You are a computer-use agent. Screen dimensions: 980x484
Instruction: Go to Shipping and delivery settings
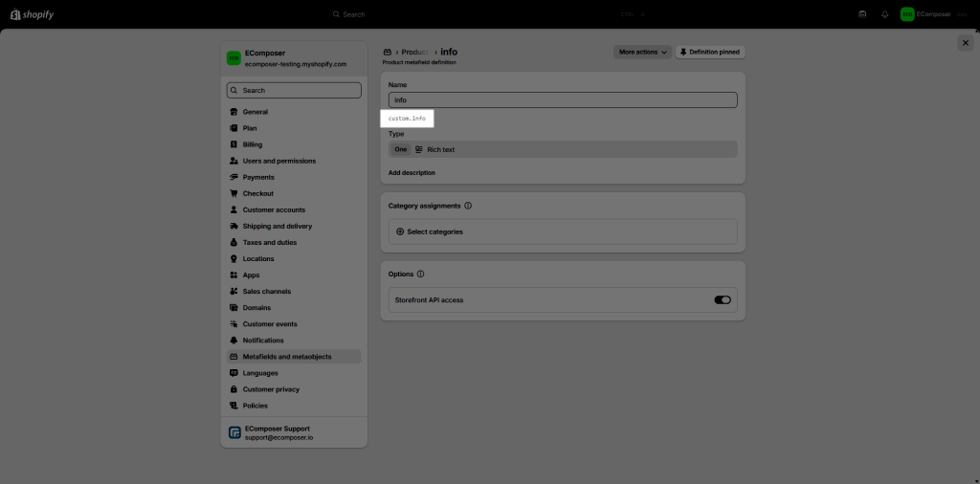click(277, 226)
